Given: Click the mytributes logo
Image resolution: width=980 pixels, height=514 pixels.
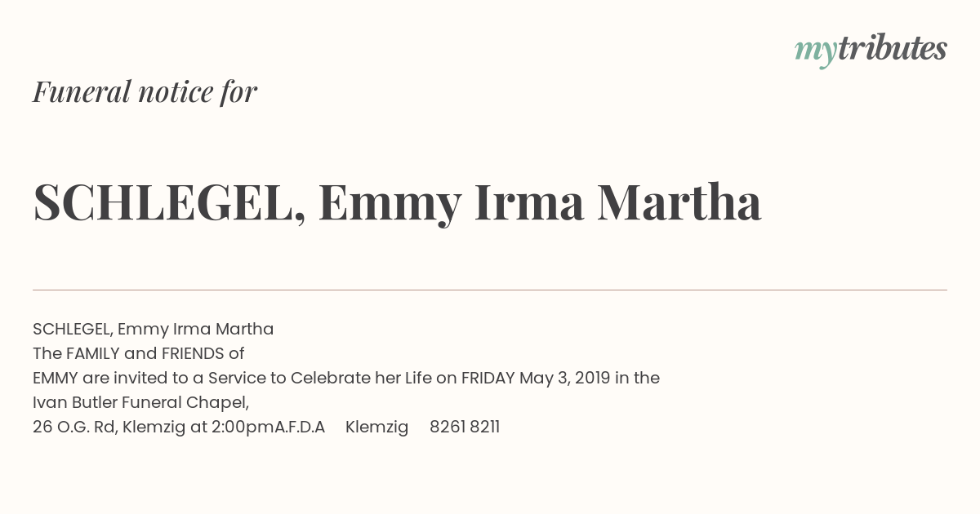Looking at the screenshot, I should [871, 51].
